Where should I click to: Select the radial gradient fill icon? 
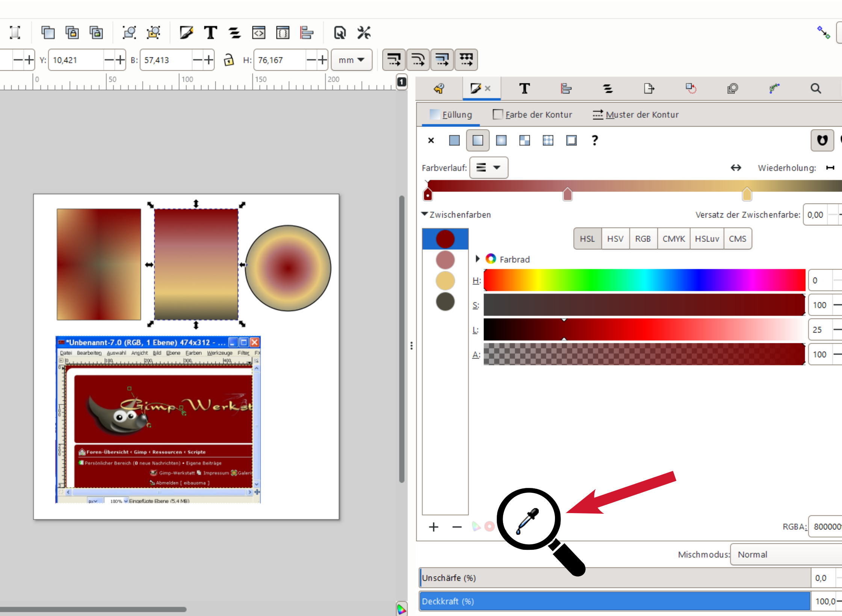501,140
